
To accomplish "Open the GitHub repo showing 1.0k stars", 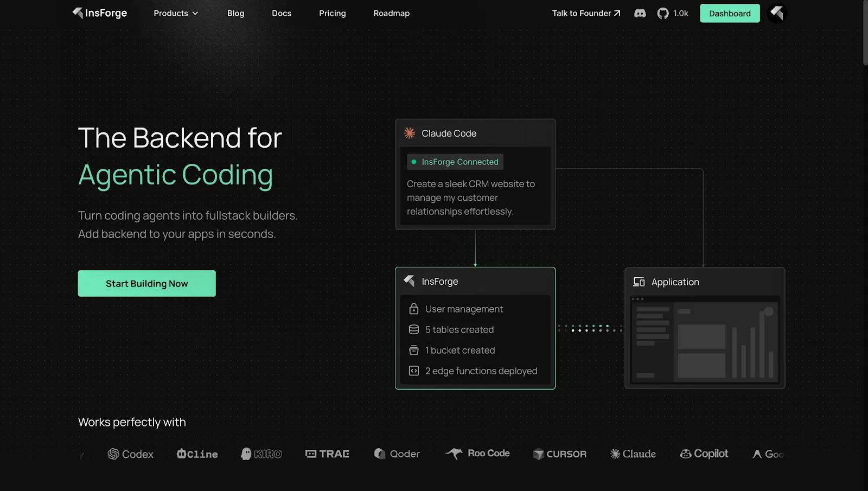I will pyautogui.click(x=673, y=13).
